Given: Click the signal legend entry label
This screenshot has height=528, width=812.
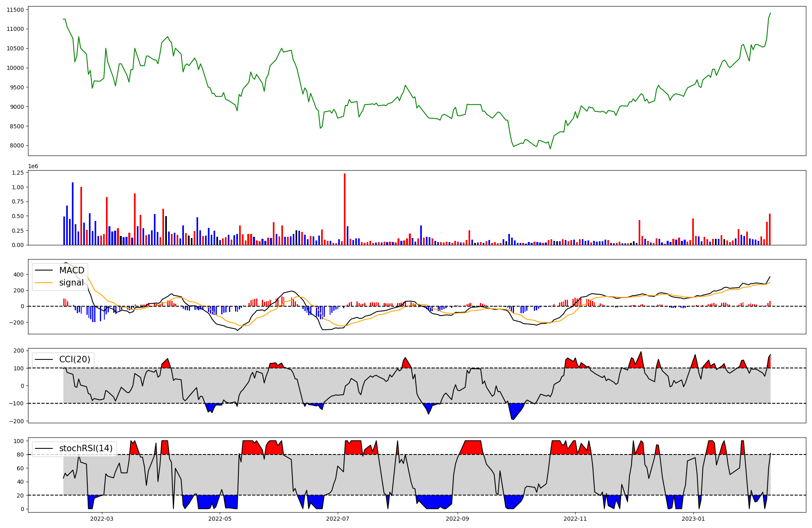Looking at the screenshot, I should coord(71,283).
